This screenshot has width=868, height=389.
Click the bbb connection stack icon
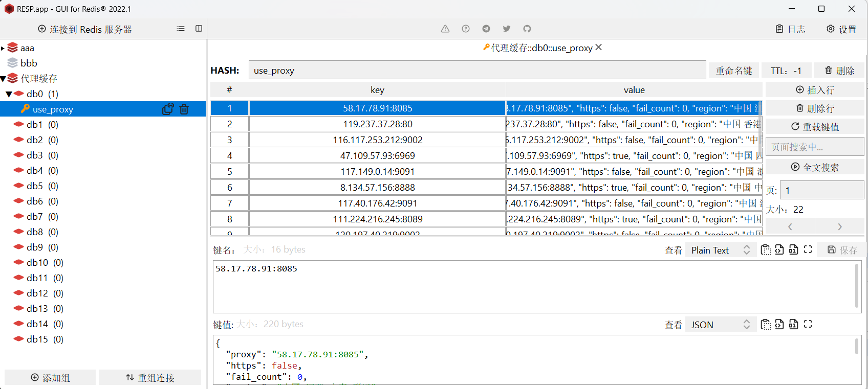tap(13, 63)
